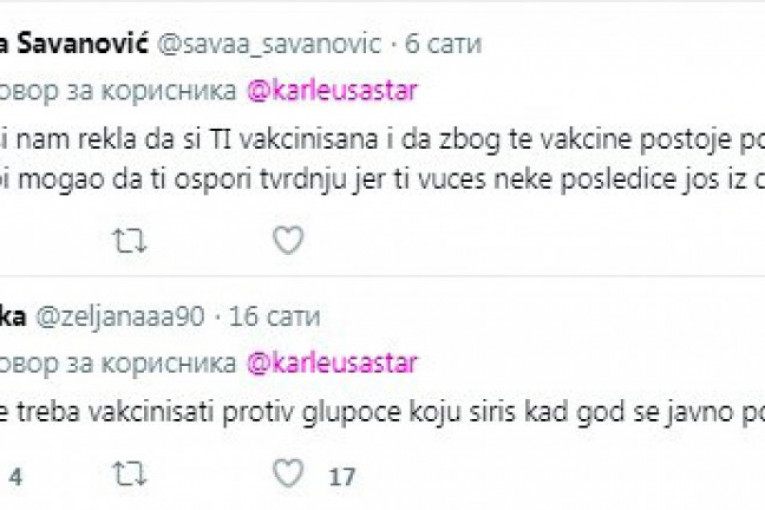765x510 pixels.
Task: Open the 4 replies count
Action: tap(16, 477)
